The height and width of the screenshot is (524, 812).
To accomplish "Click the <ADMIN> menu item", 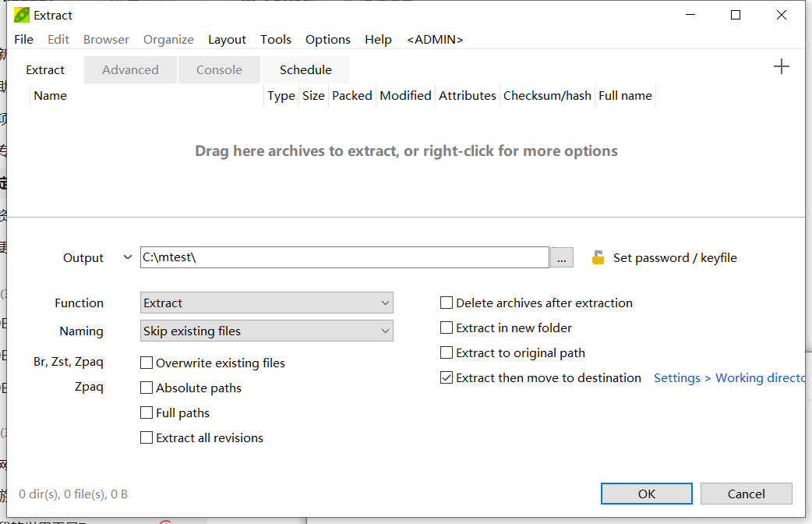I will [435, 40].
